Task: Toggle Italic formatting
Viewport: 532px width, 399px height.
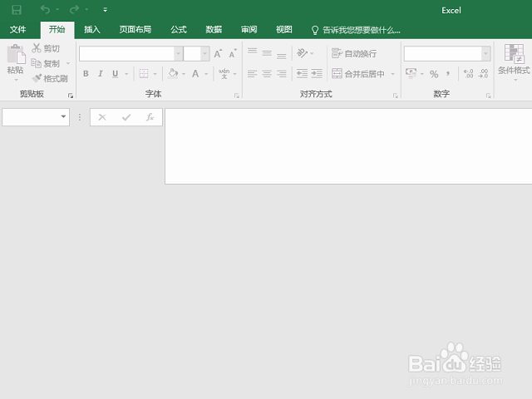Action: coord(101,74)
